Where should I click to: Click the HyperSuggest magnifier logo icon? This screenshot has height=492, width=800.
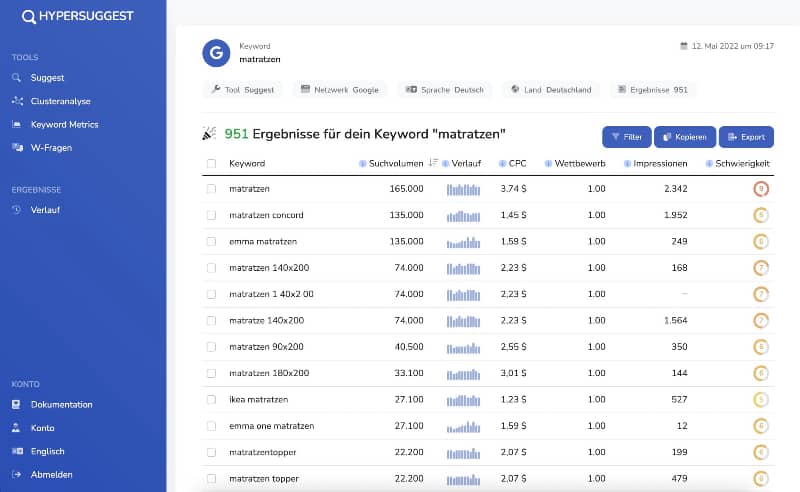[x=30, y=16]
